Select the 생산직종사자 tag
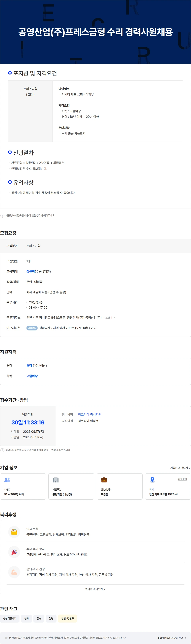 10,619
